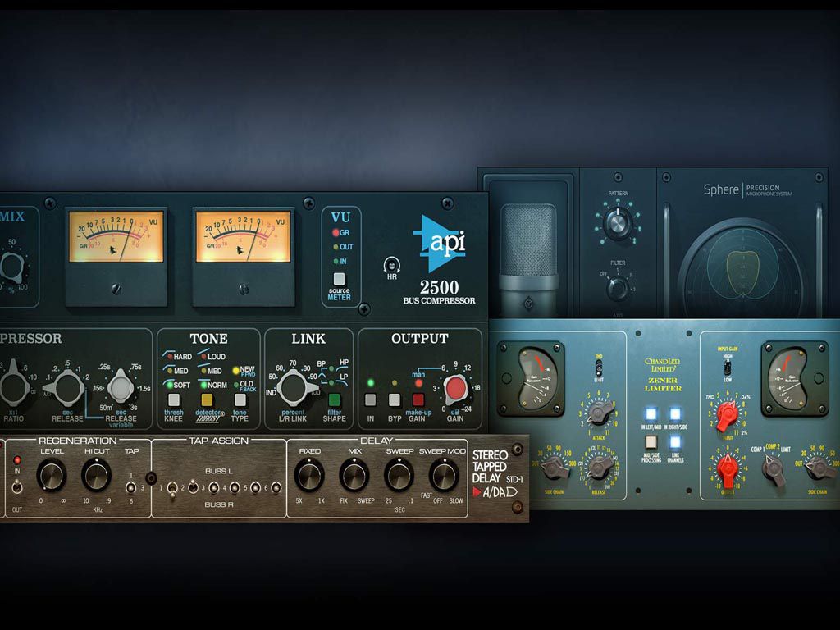Click the Delay FIXED knob
This screenshot has width=840, height=630.
tap(309, 476)
